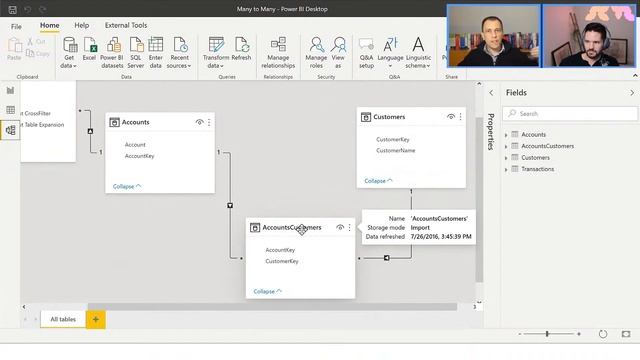Open Manage roles
The width and height of the screenshot is (640, 360).
coord(316,52)
